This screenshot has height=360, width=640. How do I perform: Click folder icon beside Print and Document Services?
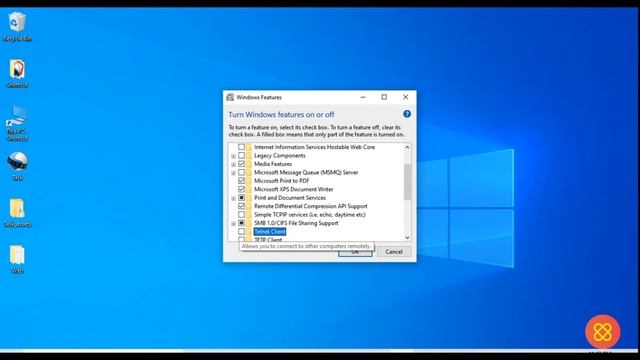249,198
